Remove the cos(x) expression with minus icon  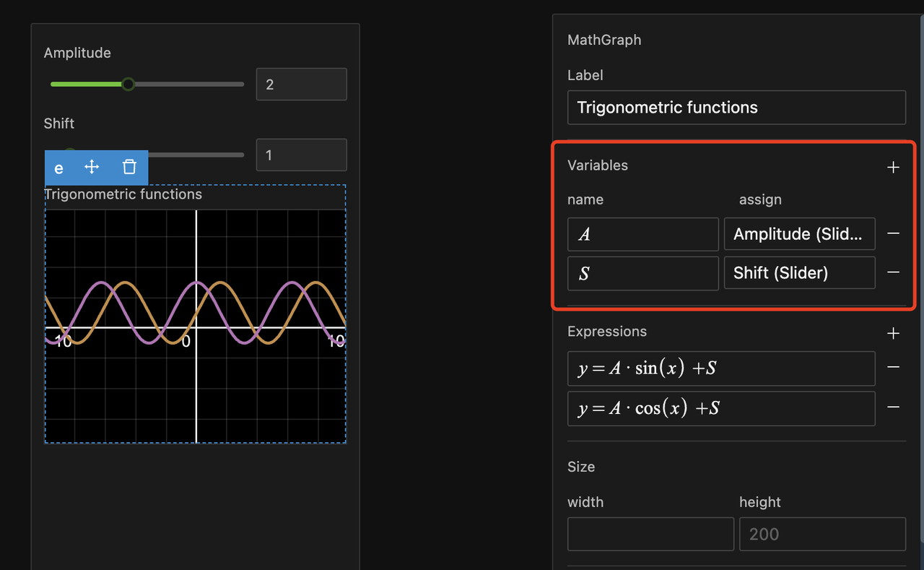tap(893, 407)
